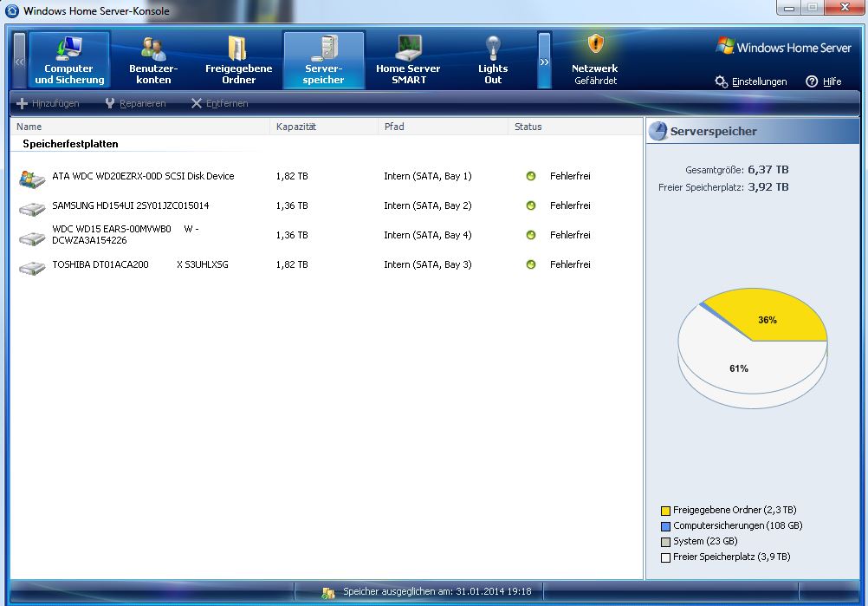Select the SAMSUNG HD154UI disk row
The image size is (868, 606).
click(327, 206)
